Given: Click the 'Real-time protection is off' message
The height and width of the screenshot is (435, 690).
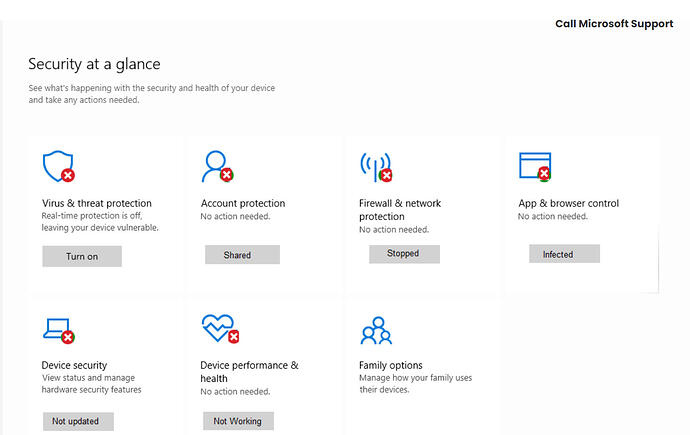Looking at the screenshot, I should tap(100, 222).
